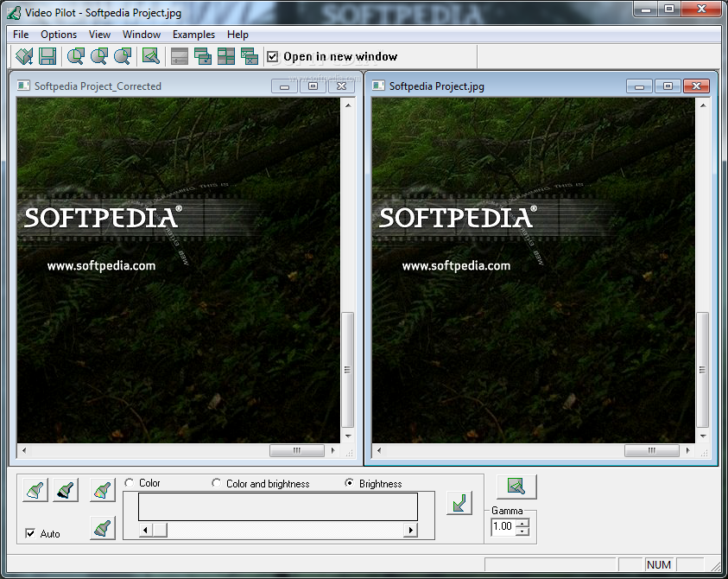The image size is (728, 579).
Task: Close the Softpedia Project_Corrected child window
Action: click(341, 86)
